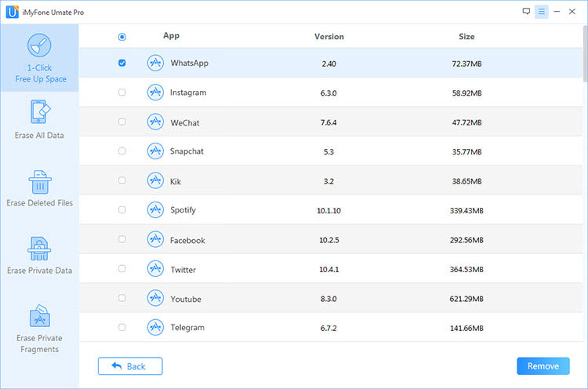588x389 pixels.
Task: Click the Spotify app store icon
Action: click(x=155, y=209)
